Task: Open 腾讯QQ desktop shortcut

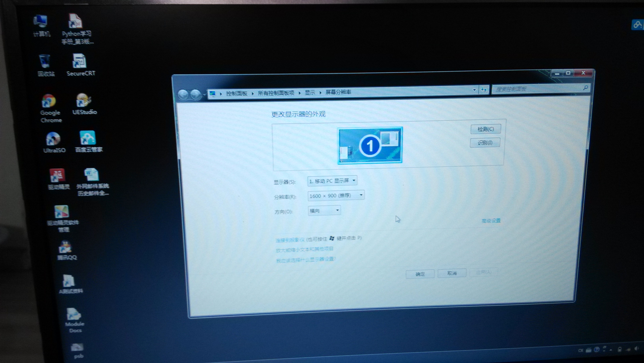Action: pos(66,247)
